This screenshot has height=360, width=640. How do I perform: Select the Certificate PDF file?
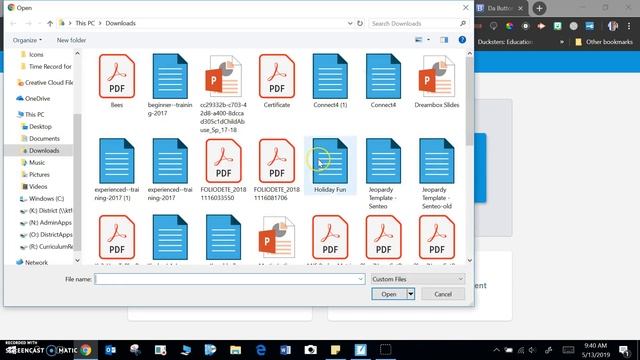coord(277,81)
